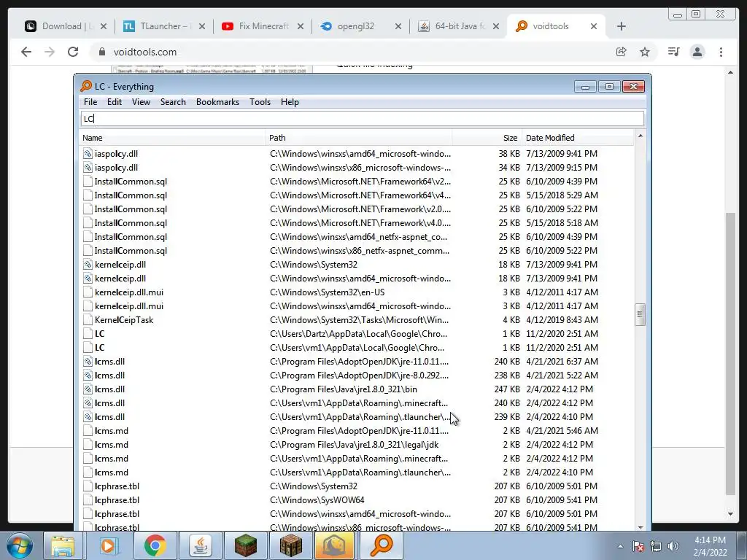
Task: Close the opengl32 browser tab
Action: (398, 26)
